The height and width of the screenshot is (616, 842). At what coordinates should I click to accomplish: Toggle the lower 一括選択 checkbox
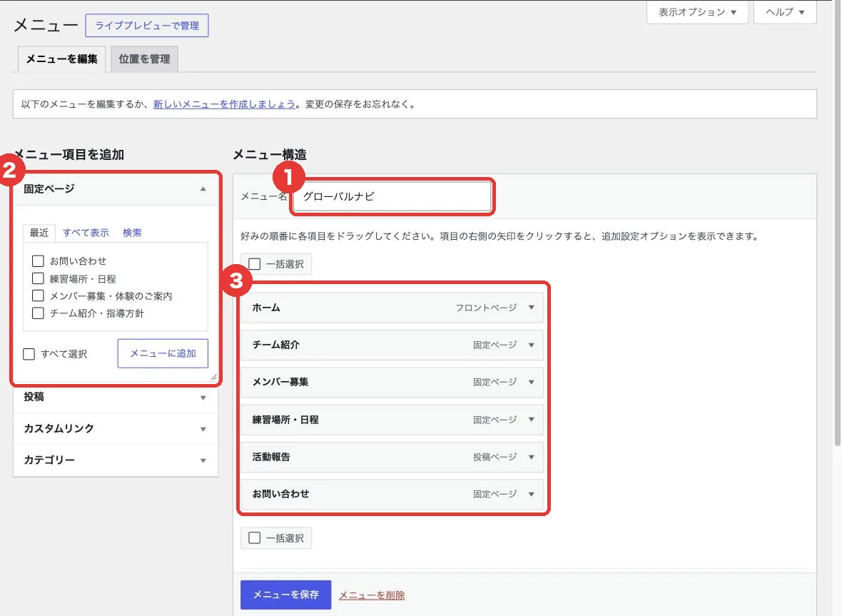tap(255, 537)
